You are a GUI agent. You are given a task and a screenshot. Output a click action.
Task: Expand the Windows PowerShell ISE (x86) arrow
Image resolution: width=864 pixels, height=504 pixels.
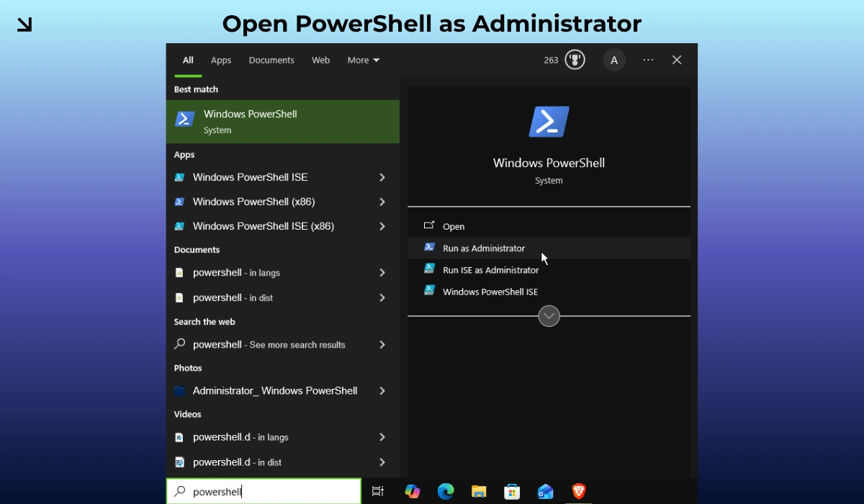[x=382, y=226]
